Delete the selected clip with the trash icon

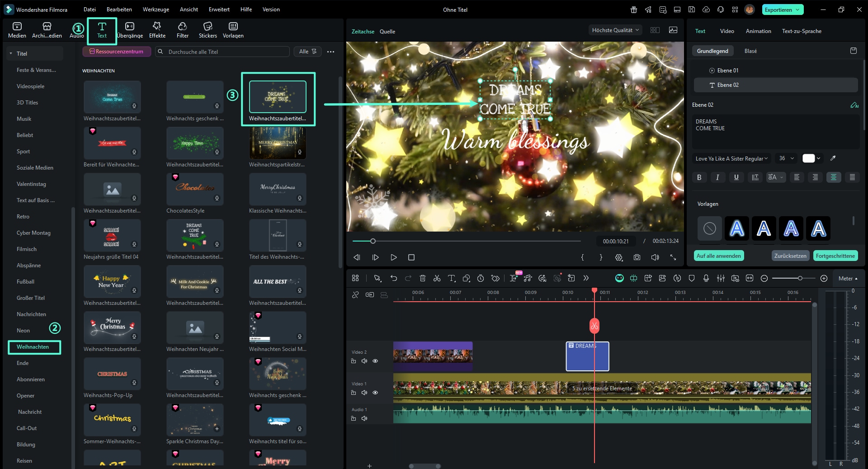[x=422, y=278]
